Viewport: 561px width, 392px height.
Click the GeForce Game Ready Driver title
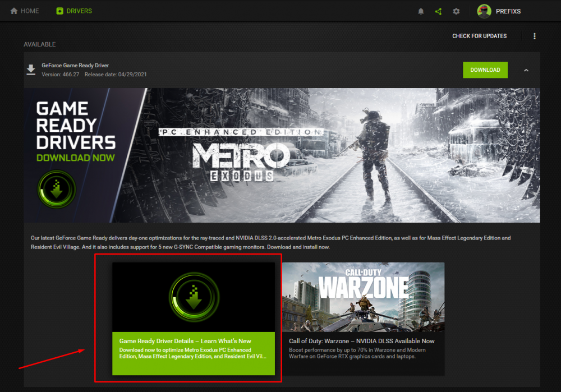[75, 66]
